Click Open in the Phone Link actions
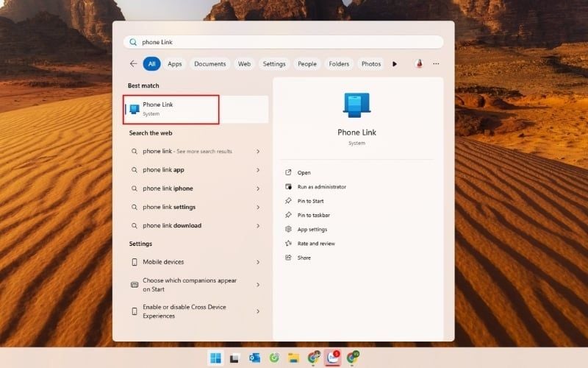The image size is (588, 368). pyautogui.click(x=304, y=173)
